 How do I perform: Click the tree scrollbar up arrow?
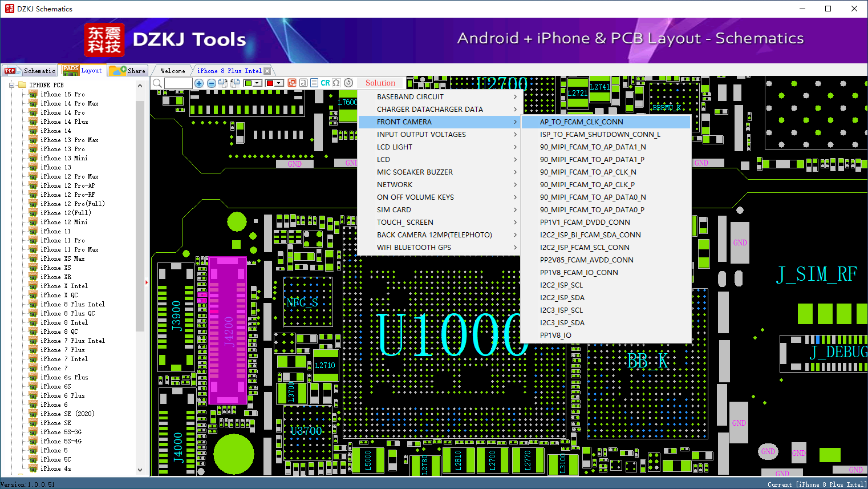pyautogui.click(x=140, y=86)
